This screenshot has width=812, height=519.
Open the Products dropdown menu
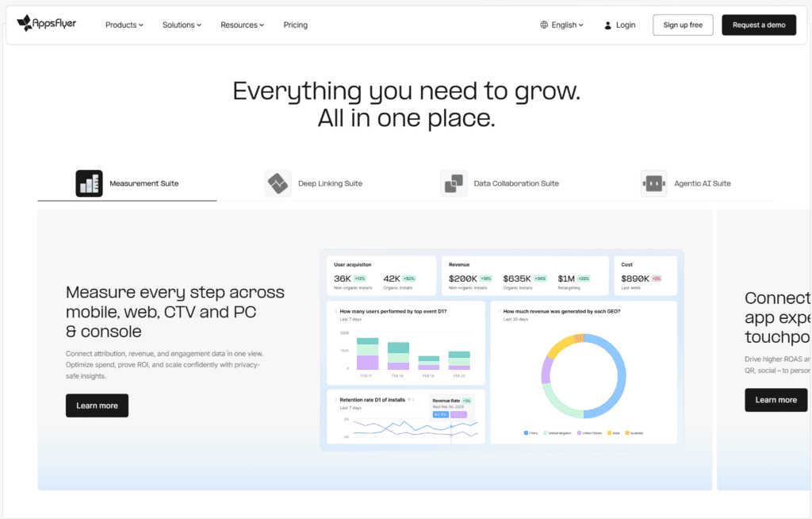click(124, 25)
